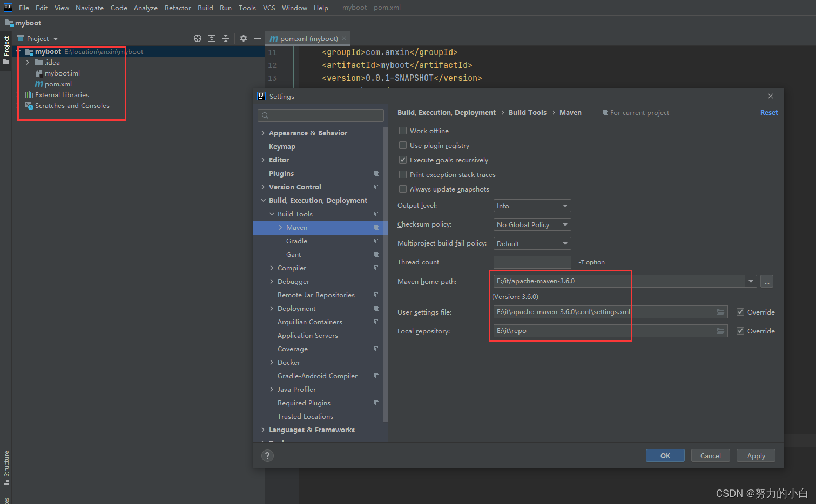Viewport: 816px width, 504px height.
Task: Click the per-project icon next to Plugins
Action: (x=376, y=174)
